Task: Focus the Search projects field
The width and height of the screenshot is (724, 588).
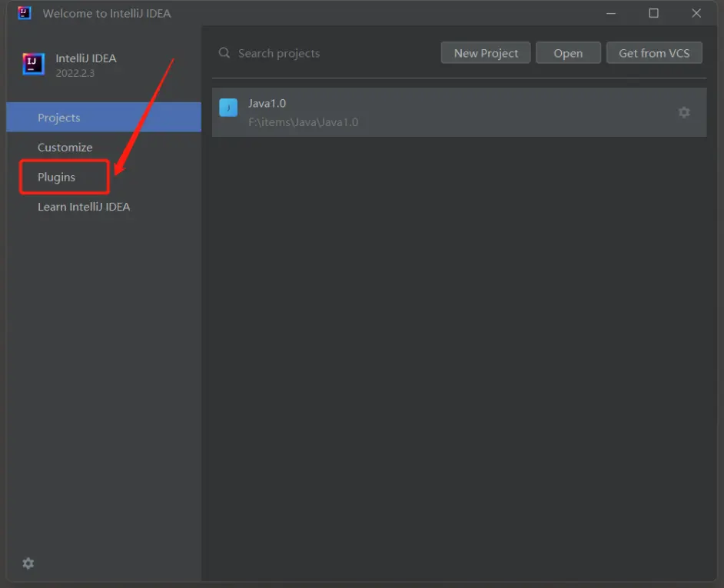Action: coord(326,53)
